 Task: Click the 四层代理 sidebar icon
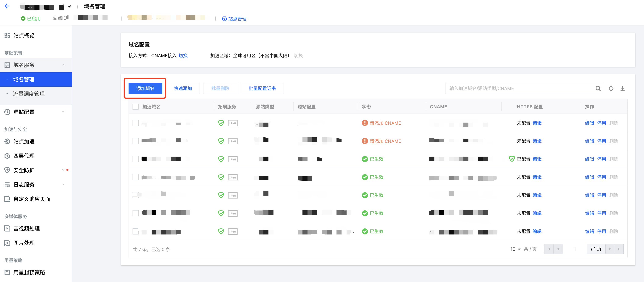click(x=7, y=156)
